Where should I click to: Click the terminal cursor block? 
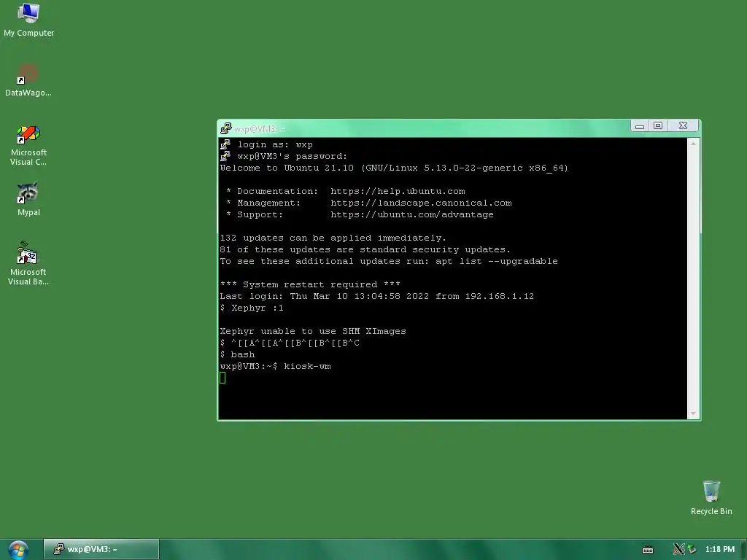click(x=222, y=378)
